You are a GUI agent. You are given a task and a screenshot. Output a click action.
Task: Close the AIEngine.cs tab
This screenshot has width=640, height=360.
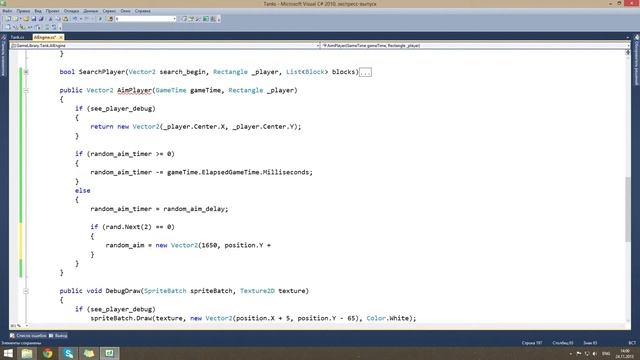pyautogui.click(x=61, y=37)
